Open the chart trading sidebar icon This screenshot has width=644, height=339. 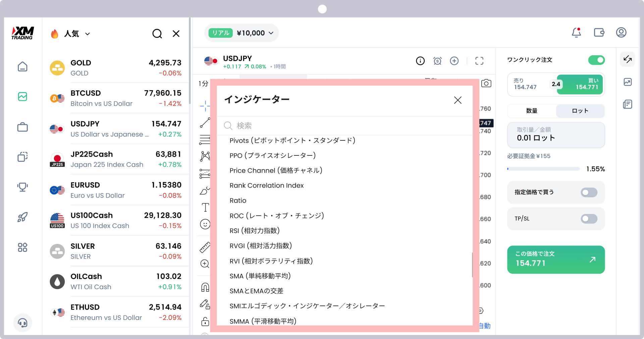[x=22, y=96]
